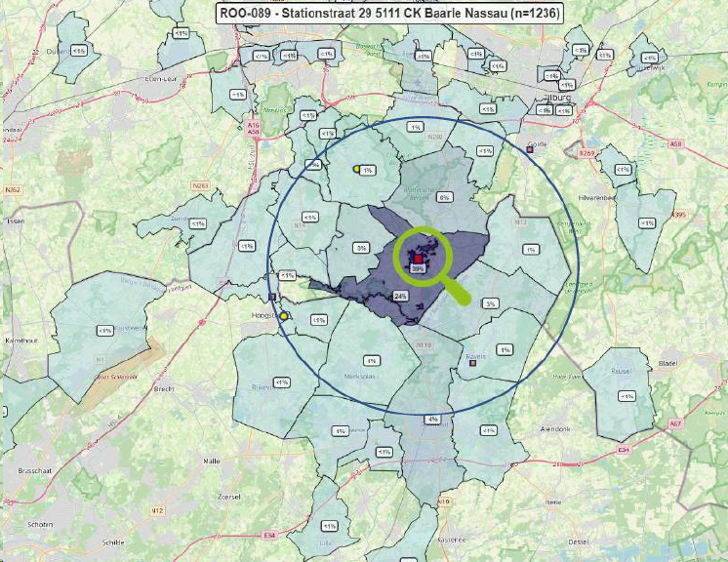The image size is (728, 562).
Task: Click the yellow circle marker beside Hoogstraten
Action: (284, 316)
